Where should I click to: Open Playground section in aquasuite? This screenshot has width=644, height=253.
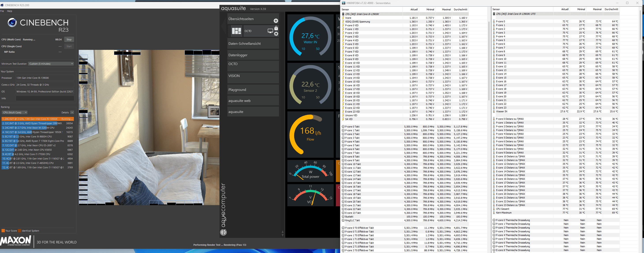[253, 90]
